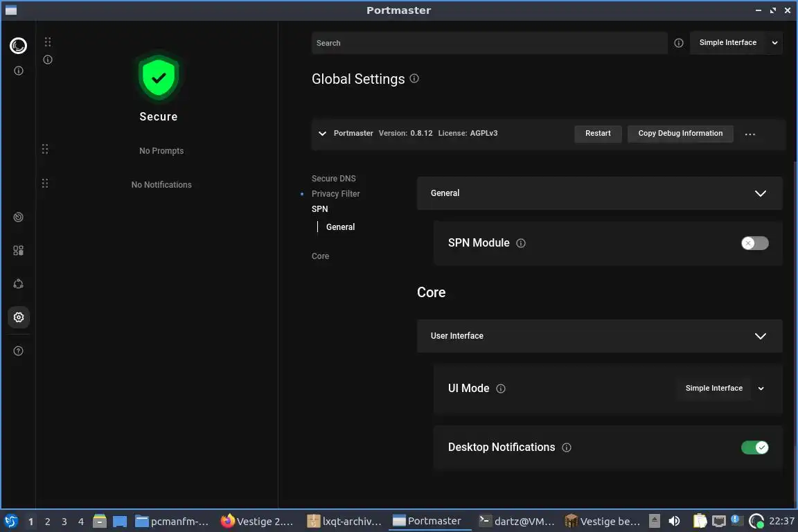Click the volume speaker icon in the tray
798x532 pixels.
[x=674, y=521]
